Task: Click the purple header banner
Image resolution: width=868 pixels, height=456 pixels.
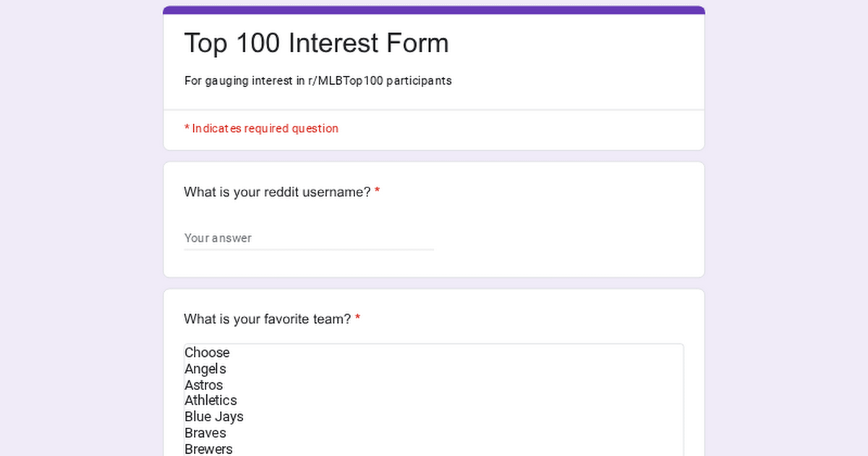Action: 434,8
